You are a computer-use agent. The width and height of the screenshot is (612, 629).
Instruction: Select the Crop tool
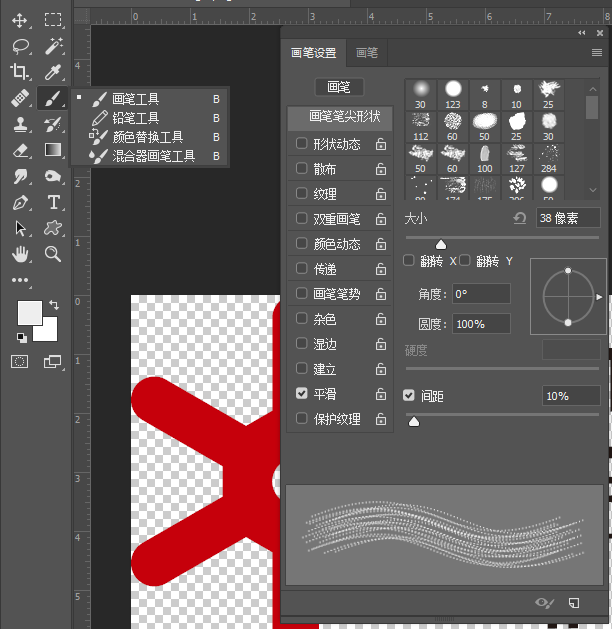click(19, 71)
